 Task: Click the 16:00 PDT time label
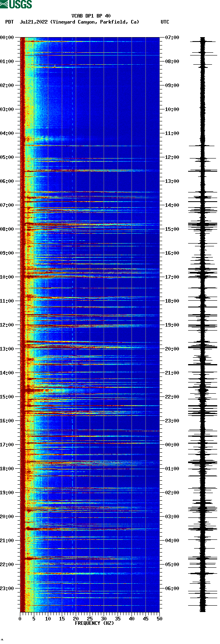(x=7, y=421)
